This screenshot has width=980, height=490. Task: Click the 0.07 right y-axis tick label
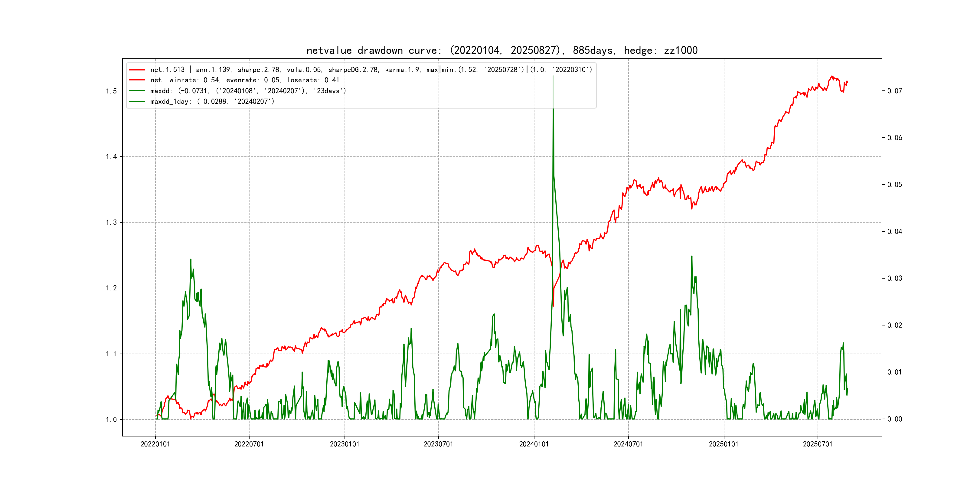pos(894,91)
